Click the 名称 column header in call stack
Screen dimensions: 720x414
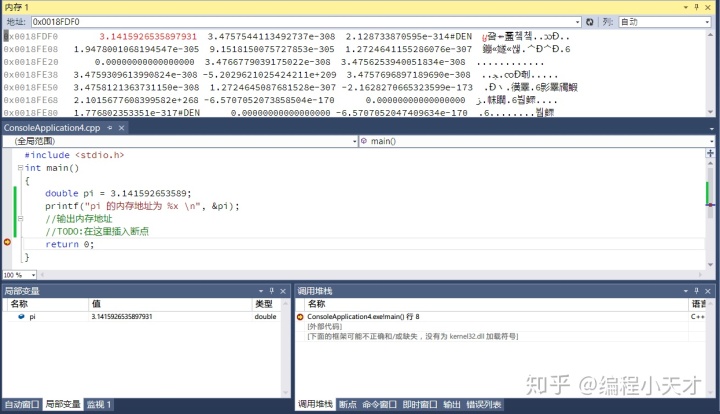[496, 304]
